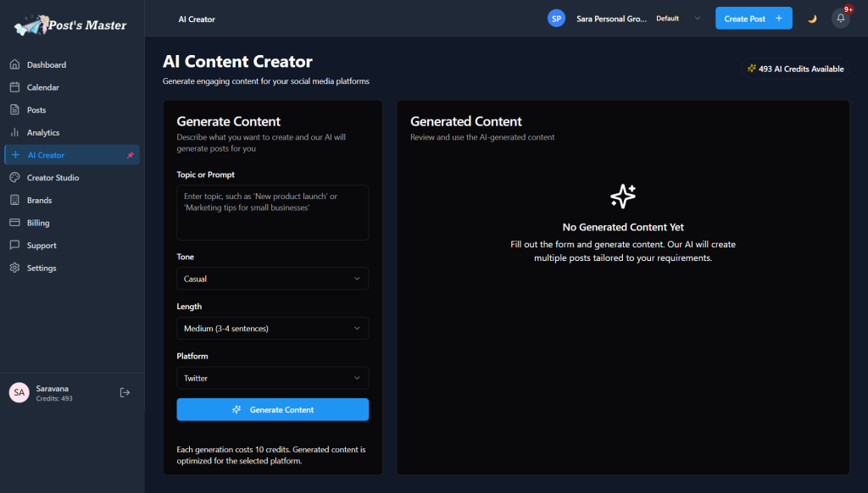Click the Analytics bar chart icon
The width and height of the screenshot is (868, 493).
point(14,133)
